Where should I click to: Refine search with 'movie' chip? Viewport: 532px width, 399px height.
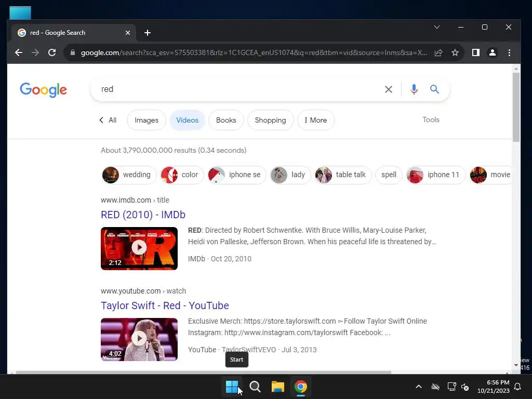(x=490, y=175)
